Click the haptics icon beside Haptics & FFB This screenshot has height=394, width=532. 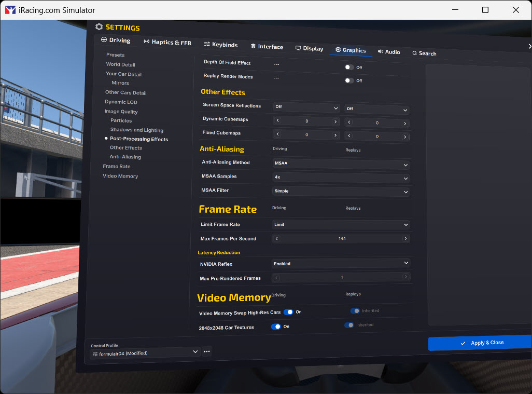(147, 42)
